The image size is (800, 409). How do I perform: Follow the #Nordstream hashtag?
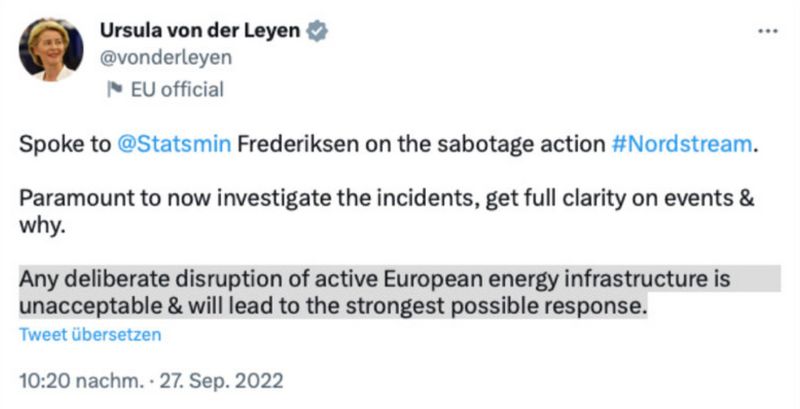point(681,143)
